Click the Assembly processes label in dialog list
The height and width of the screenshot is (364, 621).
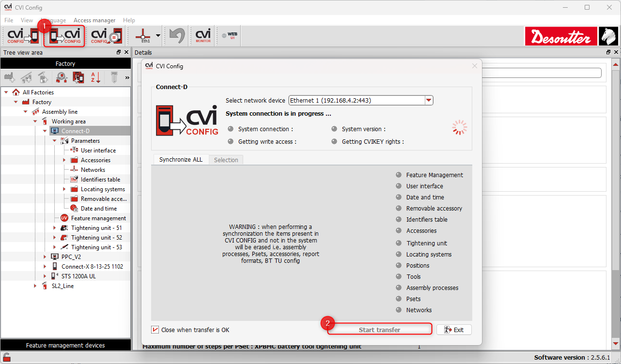(x=432, y=288)
